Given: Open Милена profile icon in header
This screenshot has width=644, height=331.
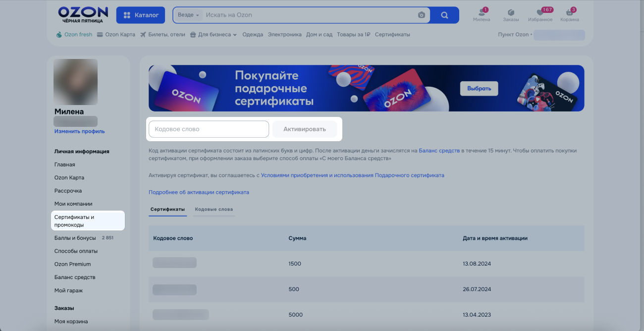Looking at the screenshot, I should [481, 13].
